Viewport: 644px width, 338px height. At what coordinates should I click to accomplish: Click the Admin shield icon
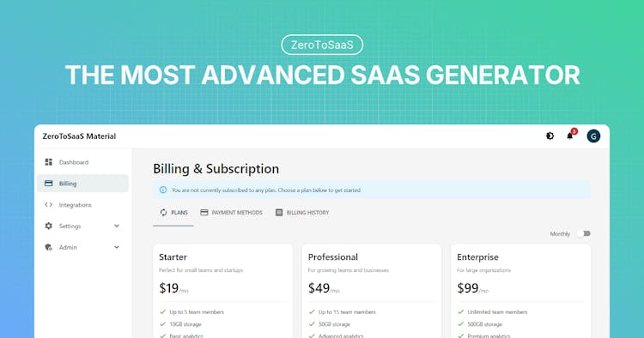[48, 247]
